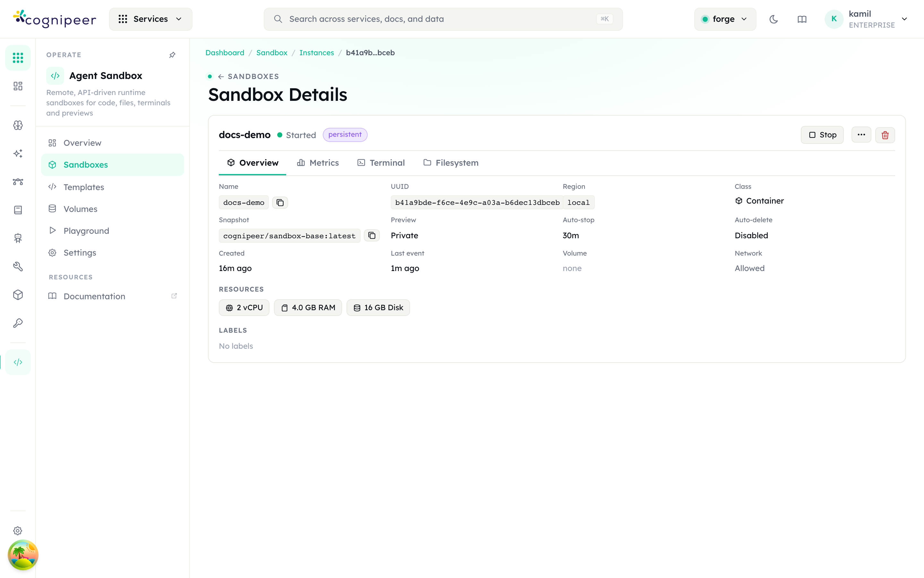Go to Dashboard breadcrumb
This screenshot has height=578, width=924.
click(x=225, y=53)
